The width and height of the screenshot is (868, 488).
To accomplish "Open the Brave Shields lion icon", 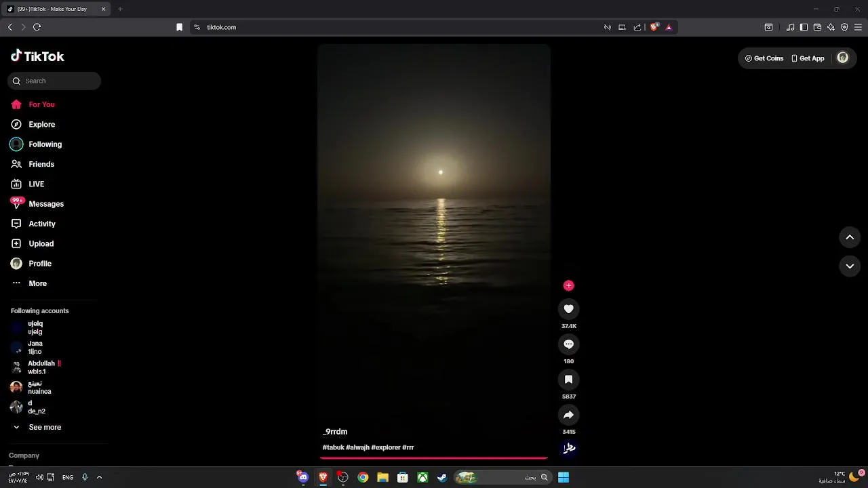I will tap(654, 27).
